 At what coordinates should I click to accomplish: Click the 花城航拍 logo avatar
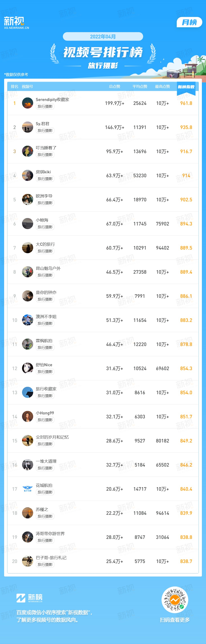click(x=27, y=489)
